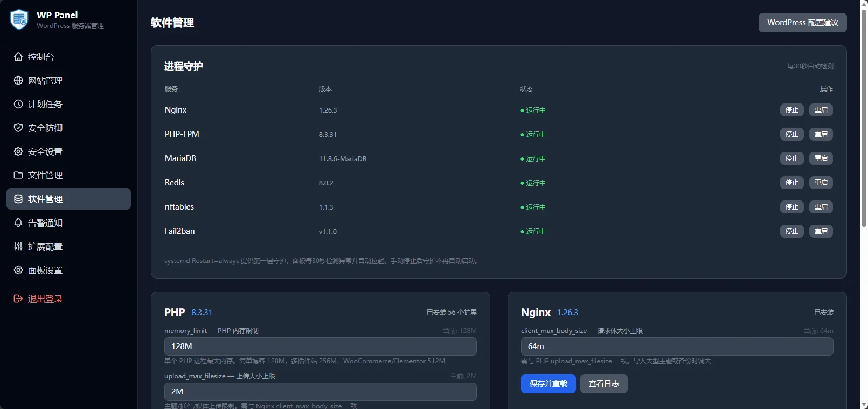Stop the Redis service
This screenshot has height=409, width=868.
[791, 183]
